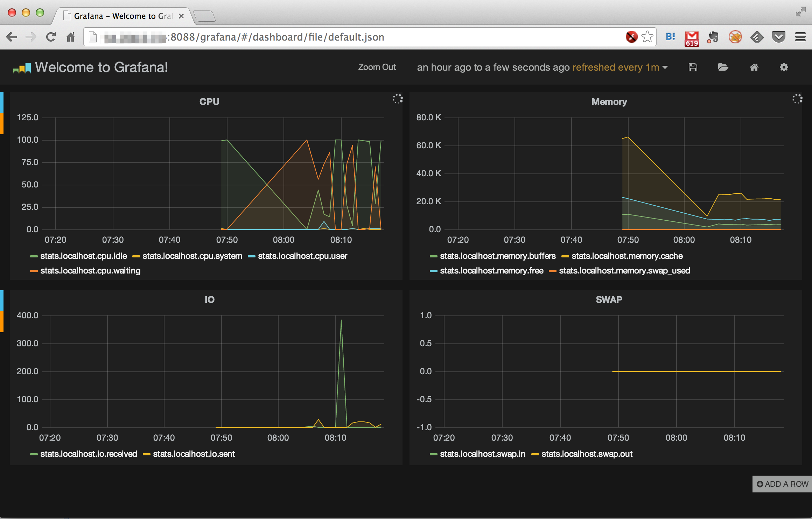812x519 pixels.
Task: Click the Zoom Out link
Action: point(377,67)
